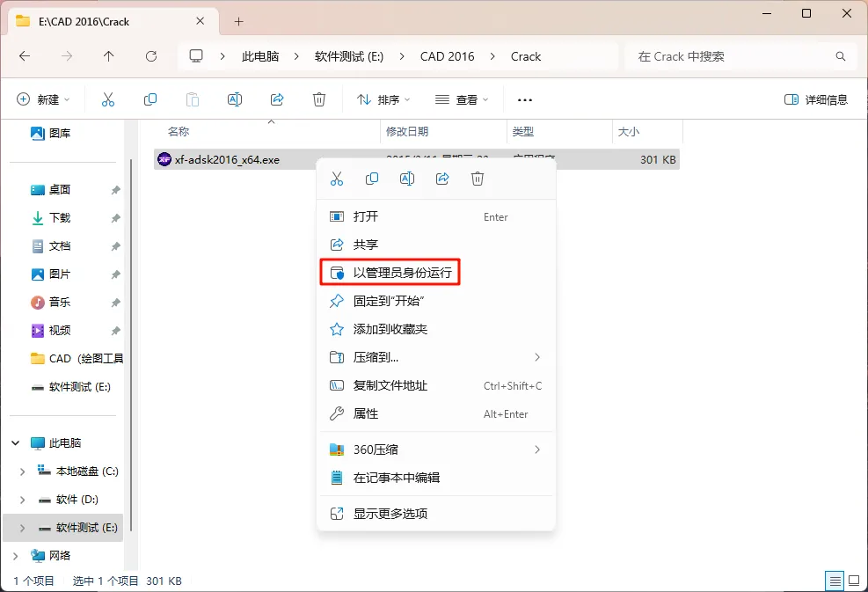
Task: Go up one folder level with the up arrow
Action: point(108,56)
